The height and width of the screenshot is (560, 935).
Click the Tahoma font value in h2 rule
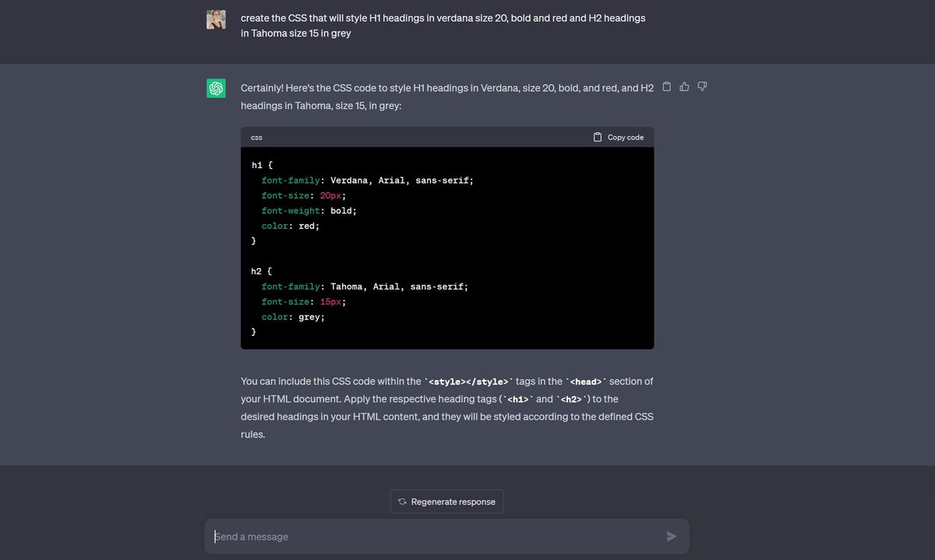click(346, 286)
